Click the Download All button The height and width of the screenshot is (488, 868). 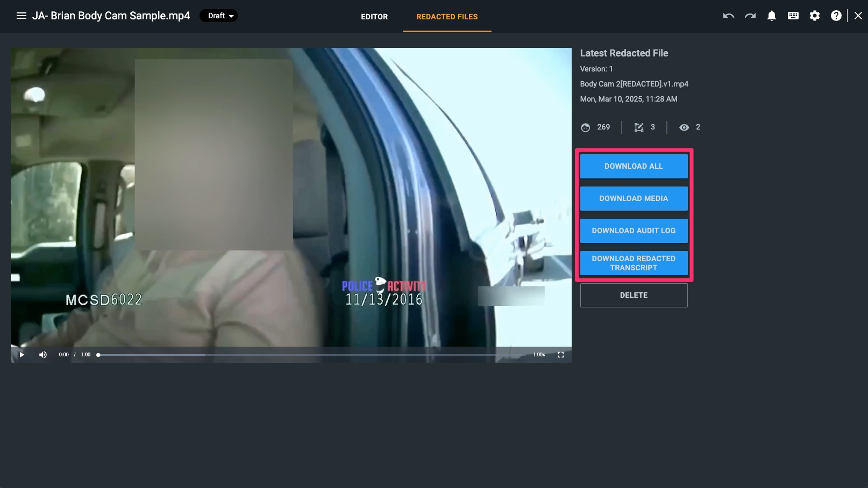(634, 166)
